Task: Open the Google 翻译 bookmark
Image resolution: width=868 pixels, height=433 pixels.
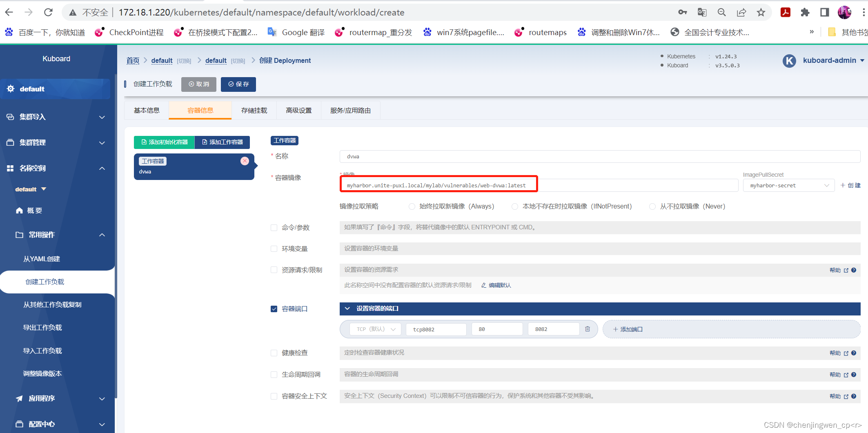Action: coord(296,32)
